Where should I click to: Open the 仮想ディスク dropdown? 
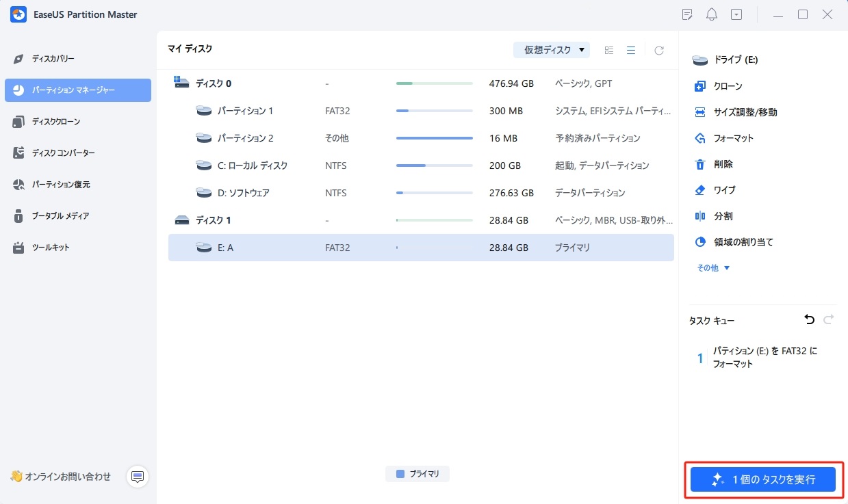point(551,49)
